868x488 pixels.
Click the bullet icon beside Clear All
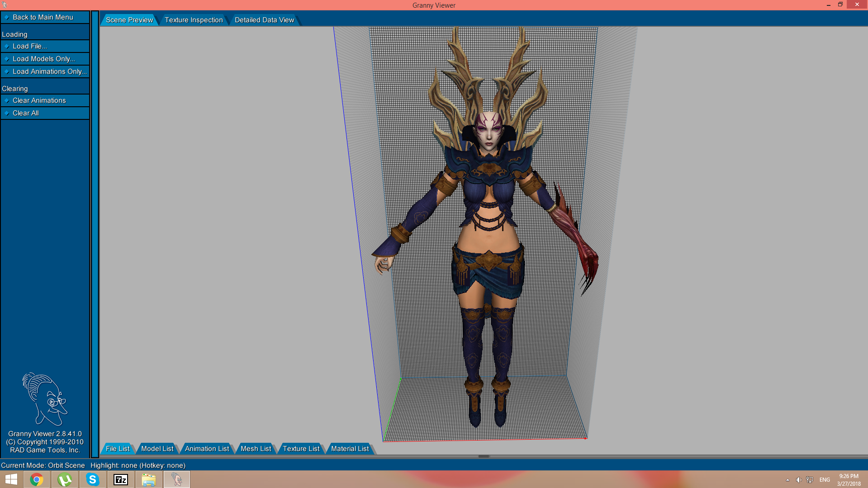pos(7,113)
